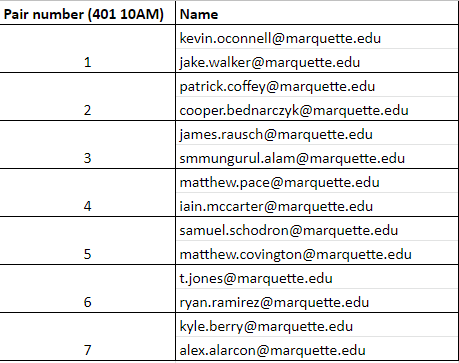459x363 pixels.
Task: Select the ryan.ramirez@marquette.edu cell
Action: point(317,301)
